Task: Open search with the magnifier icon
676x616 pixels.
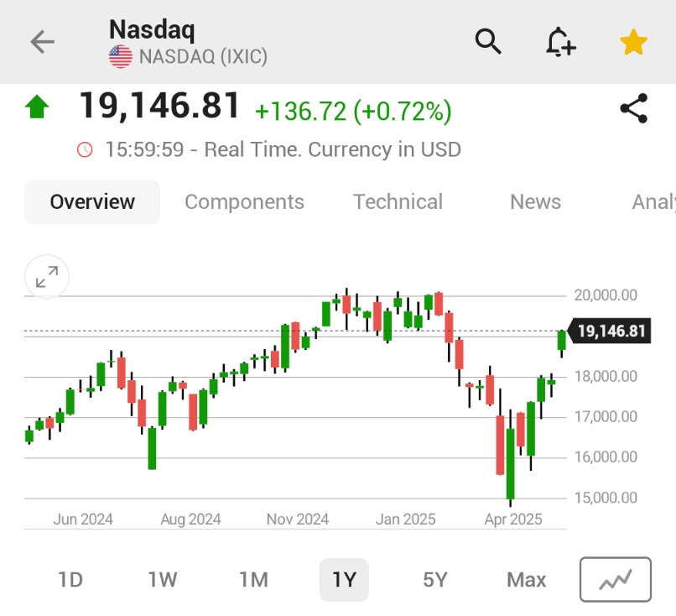Action: pos(488,41)
